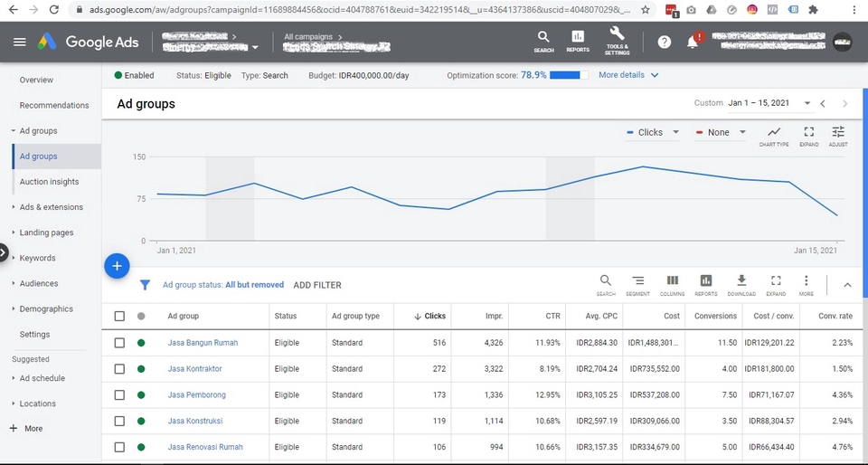Select all ad groups header checkbox
868x465 pixels.
119,316
